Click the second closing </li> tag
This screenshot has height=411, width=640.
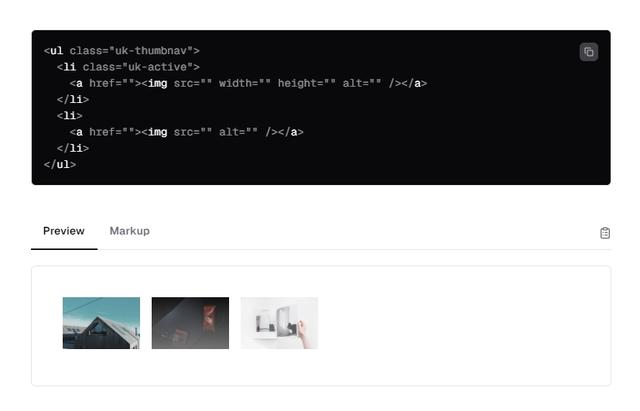pos(73,149)
